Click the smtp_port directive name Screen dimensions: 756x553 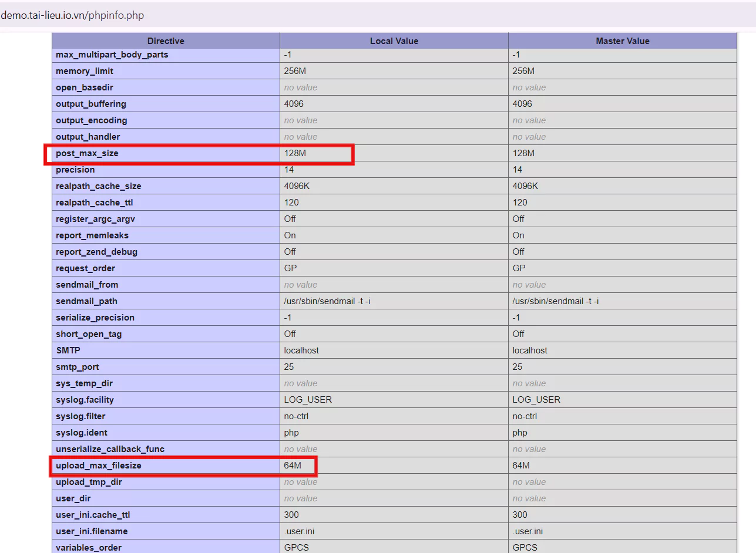click(x=78, y=367)
